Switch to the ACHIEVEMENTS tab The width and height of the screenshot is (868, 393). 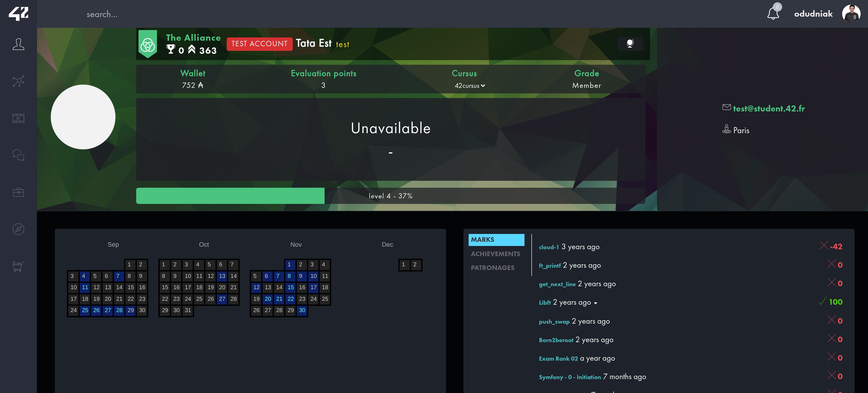click(495, 253)
